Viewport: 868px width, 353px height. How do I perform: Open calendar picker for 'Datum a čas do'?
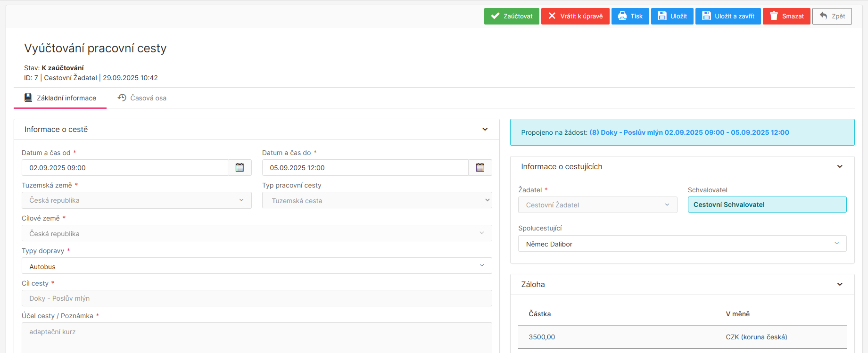(x=480, y=168)
